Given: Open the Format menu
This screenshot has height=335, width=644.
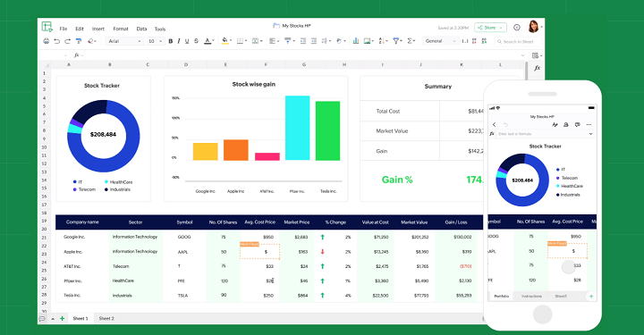Looking at the screenshot, I should click(121, 29).
